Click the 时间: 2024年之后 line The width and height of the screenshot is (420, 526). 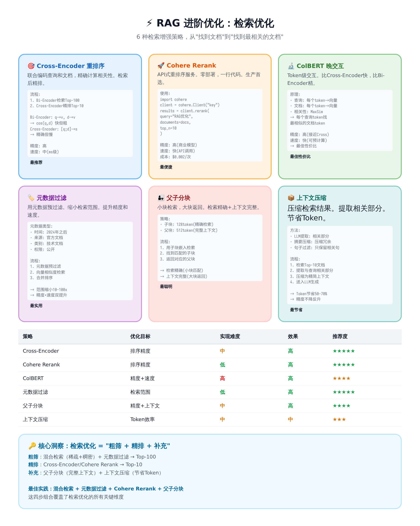tap(49, 232)
